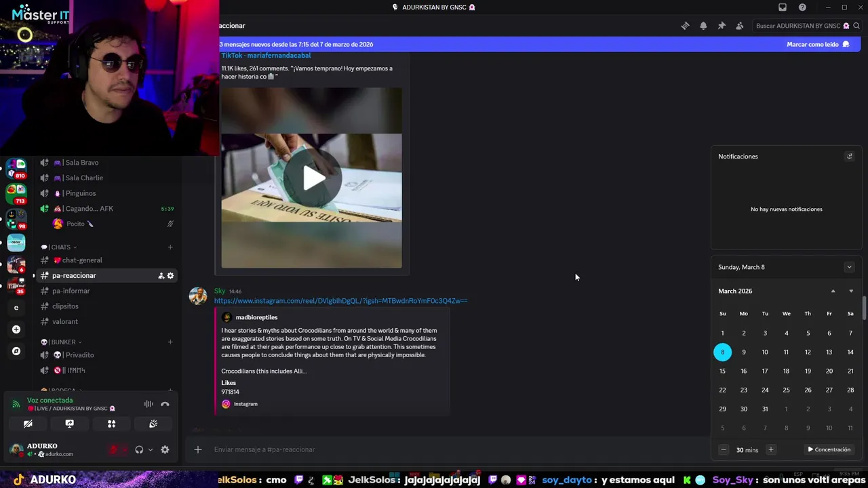Click the madbioreptiles author name
Viewport: 868px width, 488px height.
pyautogui.click(x=256, y=317)
